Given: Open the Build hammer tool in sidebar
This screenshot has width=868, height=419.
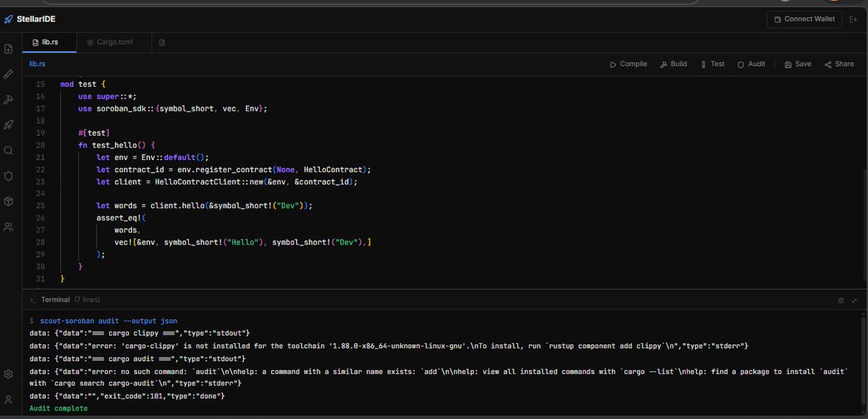Looking at the screenshot, I should click(x=9, y=99).
